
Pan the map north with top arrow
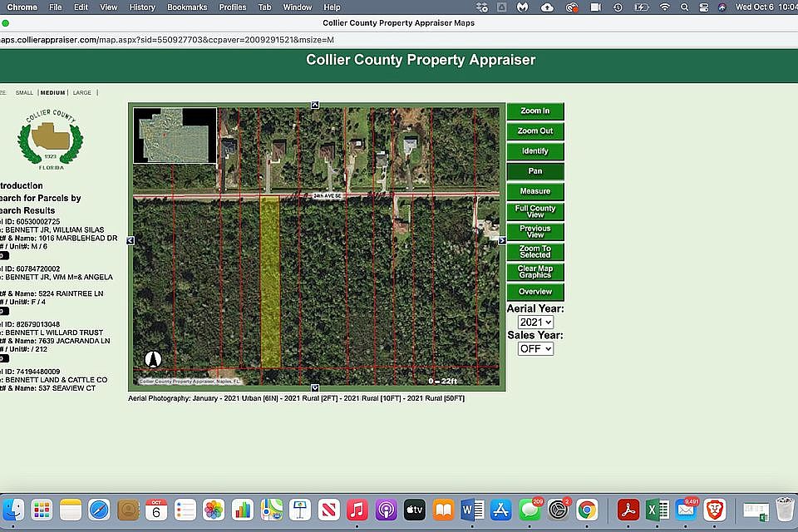[x=315, y=105]
